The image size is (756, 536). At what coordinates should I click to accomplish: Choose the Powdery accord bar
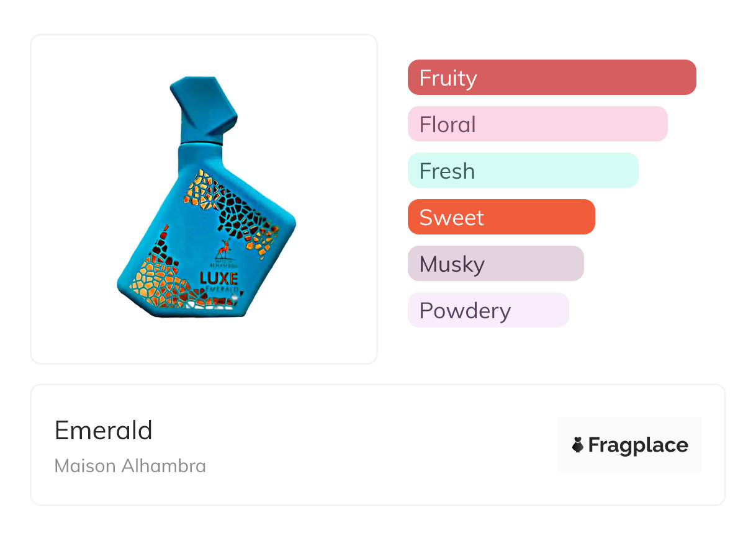click(488, 310)
